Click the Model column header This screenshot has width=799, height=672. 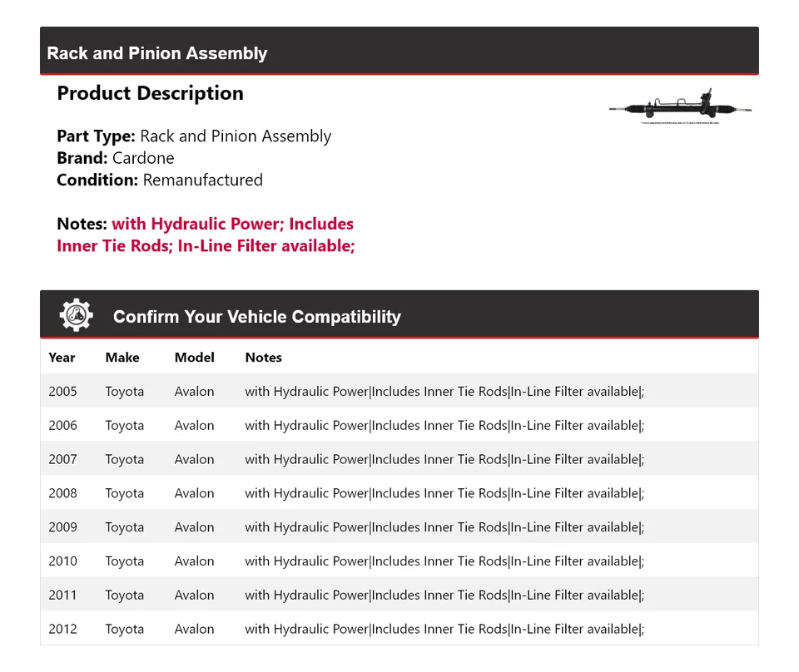[194, 358]
